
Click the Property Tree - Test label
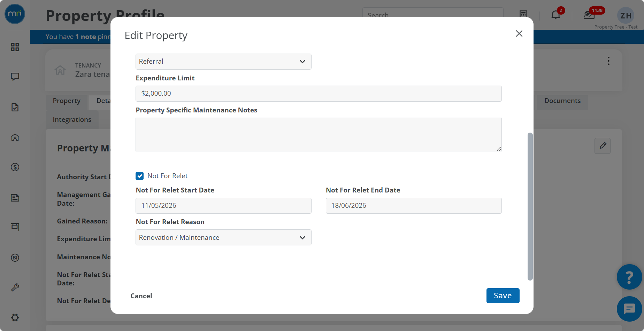coord(616,27)
